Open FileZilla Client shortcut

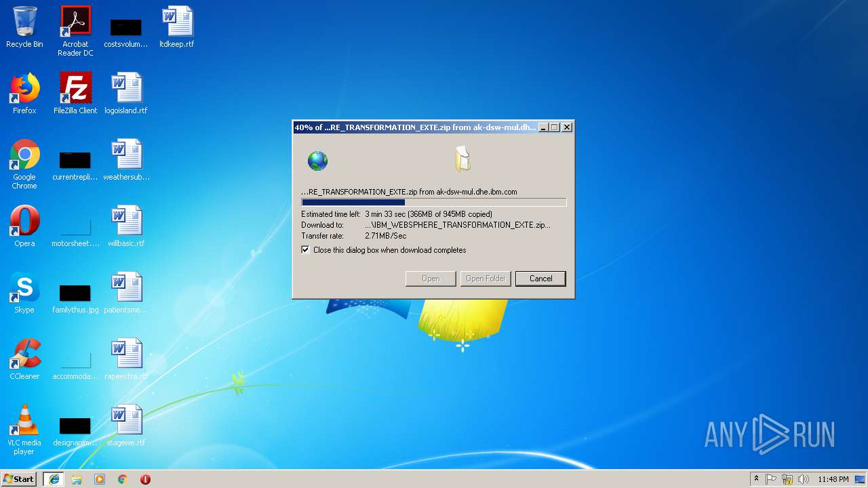[x=75, y=94]
